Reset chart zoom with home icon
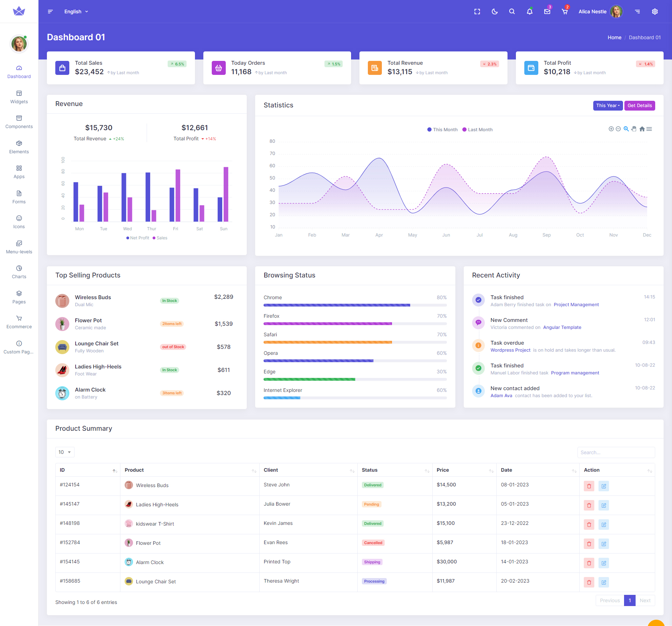The image size is (672, 626). pyautogui.click(x=642, y=129)
